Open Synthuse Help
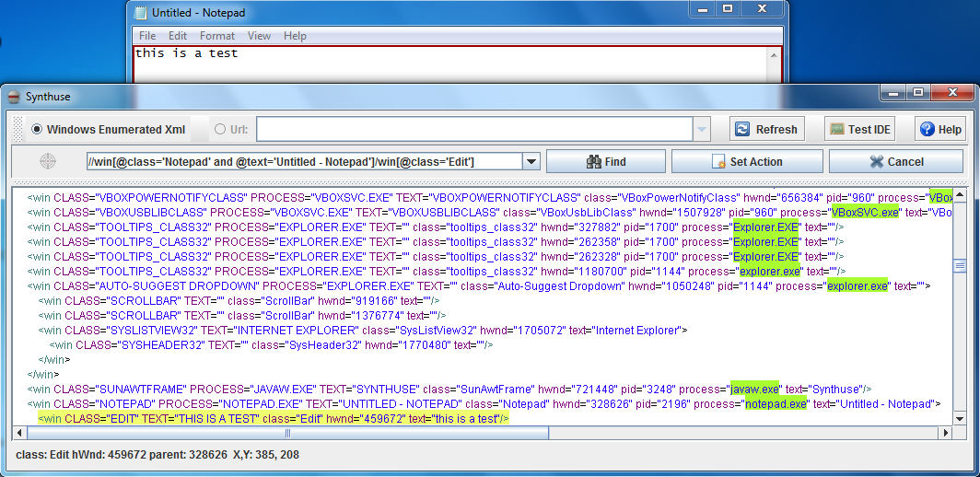Screen dimensions: 980x477 pyautogui.click(x=939, y=129)
